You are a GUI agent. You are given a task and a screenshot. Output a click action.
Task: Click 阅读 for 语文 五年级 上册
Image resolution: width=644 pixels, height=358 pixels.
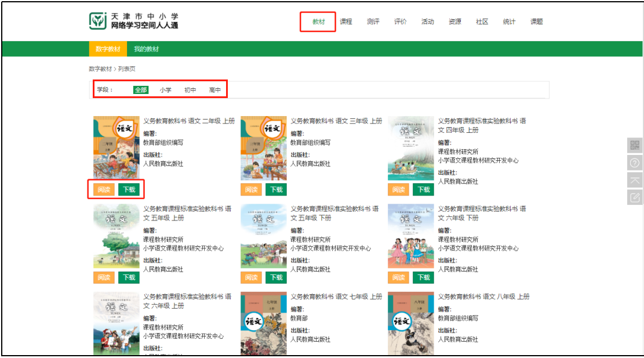(x=104, y=277)
